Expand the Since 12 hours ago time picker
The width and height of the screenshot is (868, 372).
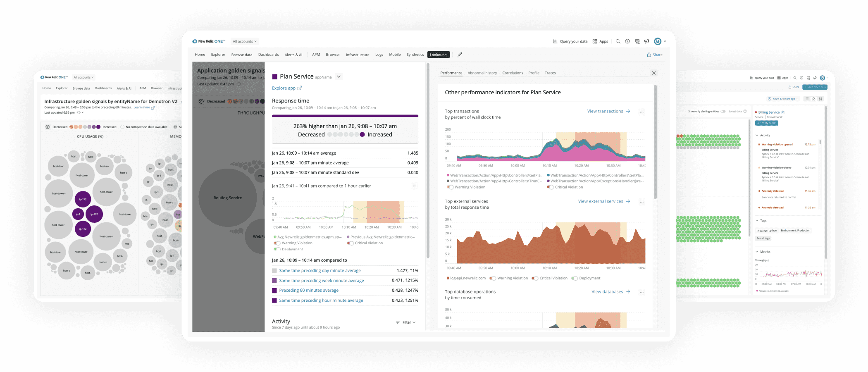[x=784, y=99]
